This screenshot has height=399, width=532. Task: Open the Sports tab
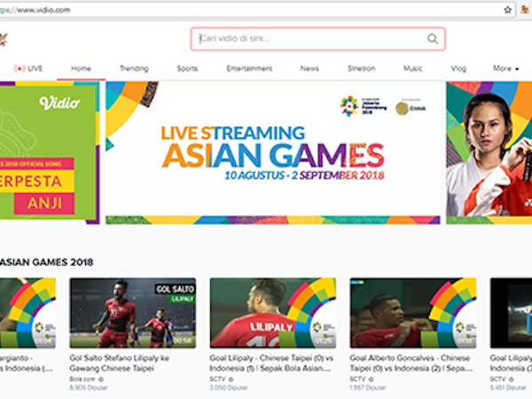pos(187,68)
